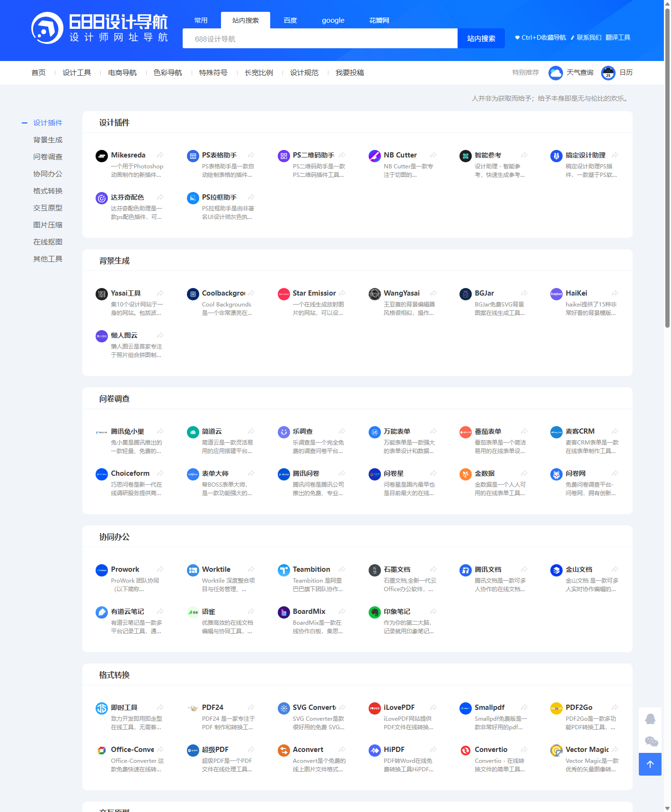Click the 天气查询 cloud icon
The height and width of the screenshot is (812, 671).
point(555,73)
